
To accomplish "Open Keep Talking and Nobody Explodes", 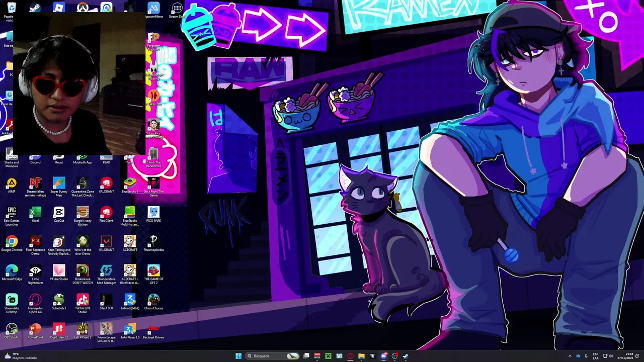I will (59, 245).
